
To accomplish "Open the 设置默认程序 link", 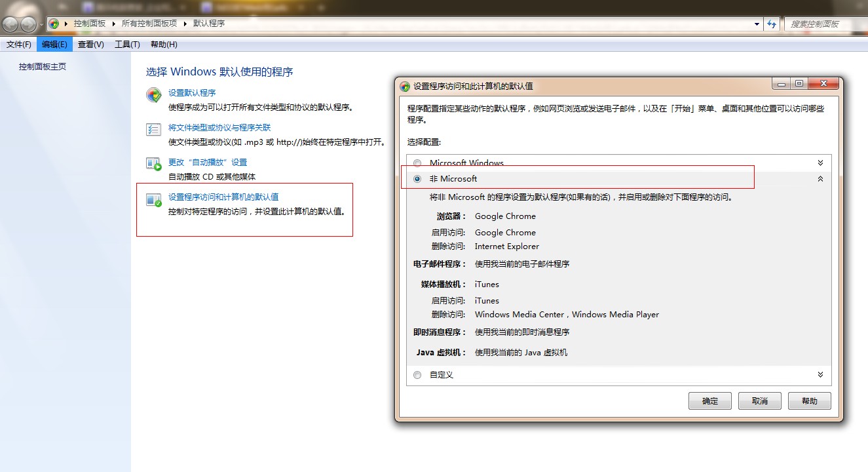I will [192, 93].
